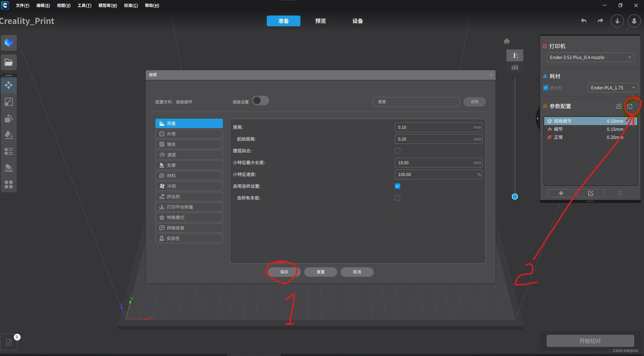Viewport: 644px width, 356px height.
Task: Click the 开始切片 start slicing button
Action: pos(590,341)
